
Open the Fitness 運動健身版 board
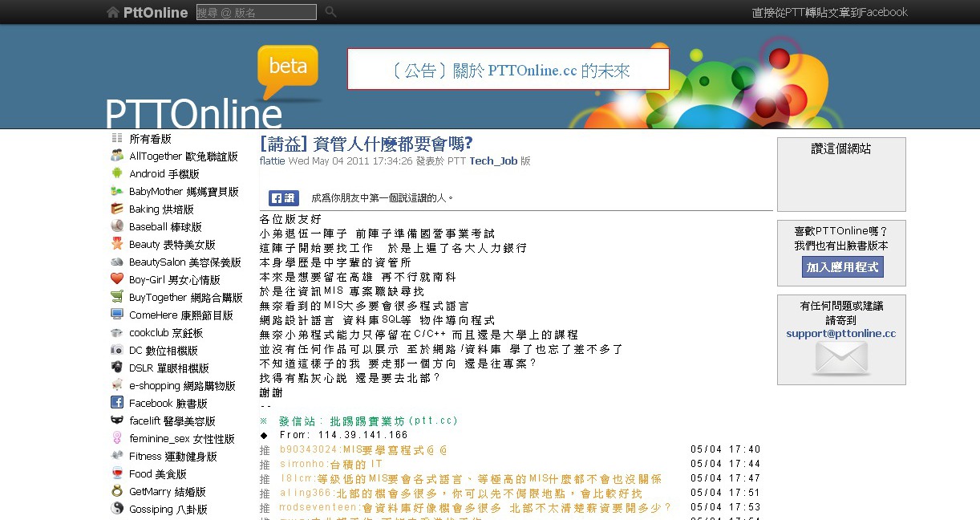173,457
